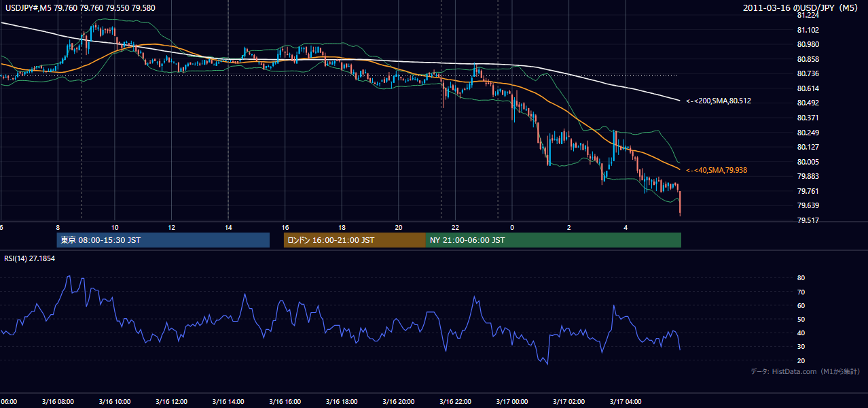Screen dimensions: 868x408
Task: Select hour label 12 under the price chart
Action: [171, 227]
